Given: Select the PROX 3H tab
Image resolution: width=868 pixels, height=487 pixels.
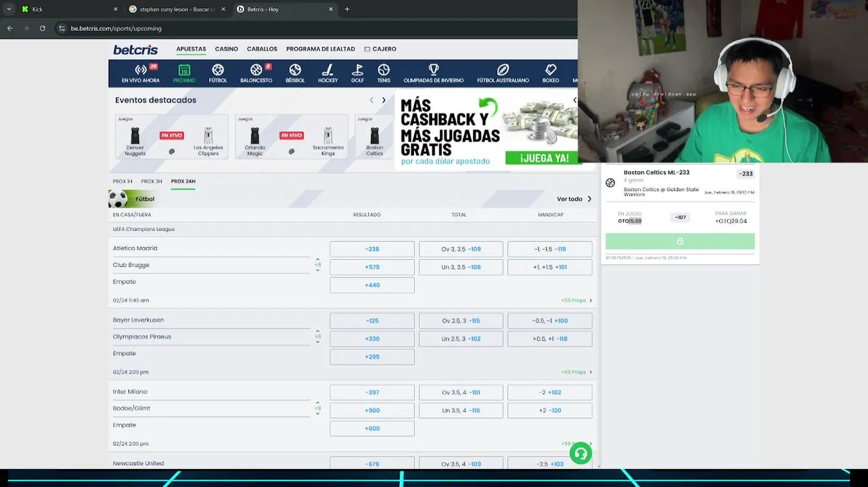Looking at the screenshot, I should [x=152, y=181].
